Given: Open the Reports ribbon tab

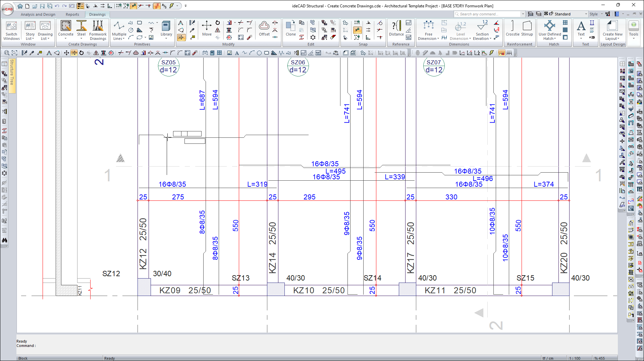Looking at the screenshot, I should tap(72, 14).
